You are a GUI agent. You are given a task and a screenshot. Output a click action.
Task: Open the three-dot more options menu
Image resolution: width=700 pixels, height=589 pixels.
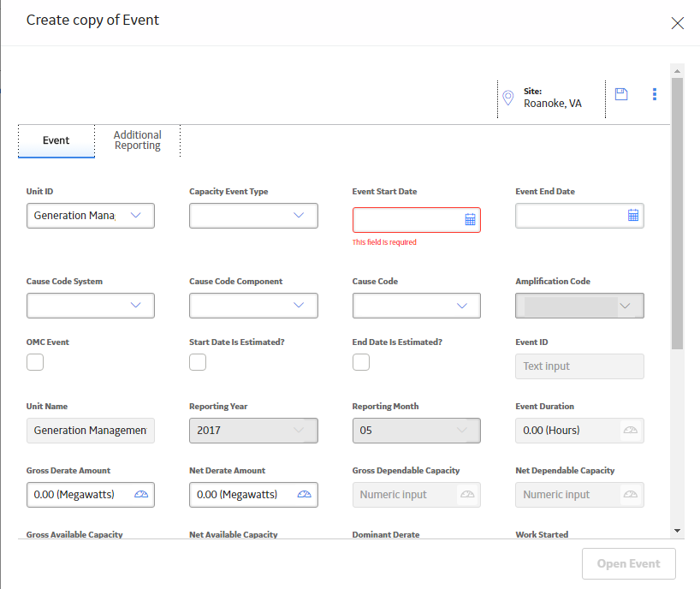point(655,94)
